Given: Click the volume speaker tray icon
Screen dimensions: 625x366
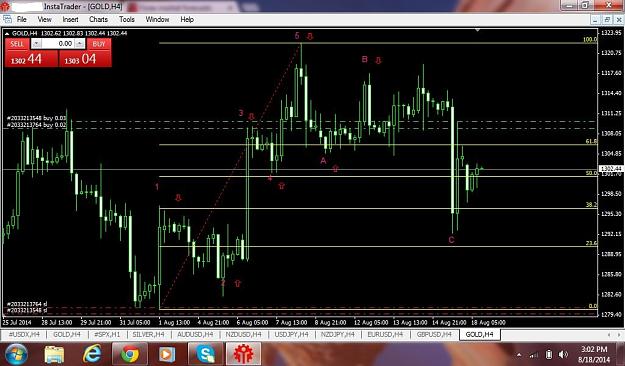Looking at the screenshot, I should coord(563,354).
